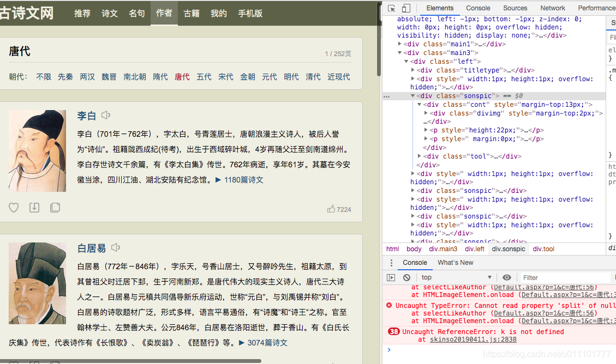Collapse the div class left node
The width and height of the screenshot is (616, 364).
coord(406,61)
